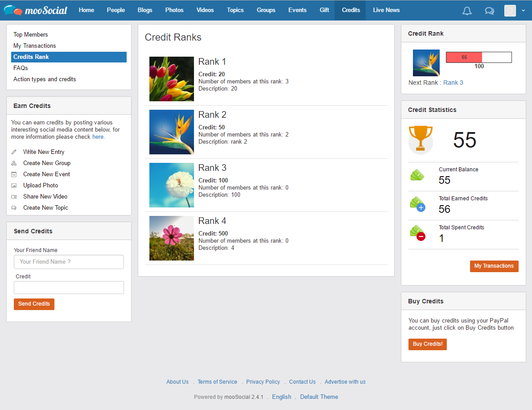Click the Rank 4 pink flower thumbnail
The image size is (532, 410).
click(172, 238)
